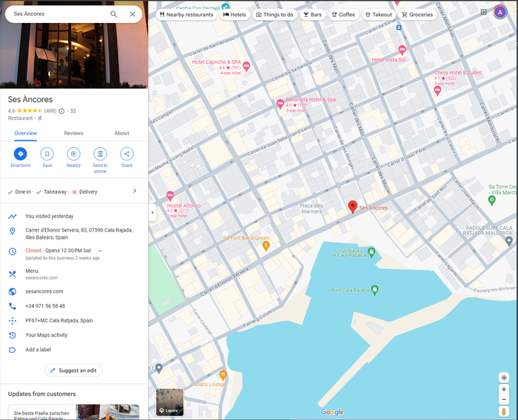Click the Port Cala Rajada marker
Viewport: 518px width, 420px height.
(374, 290)
